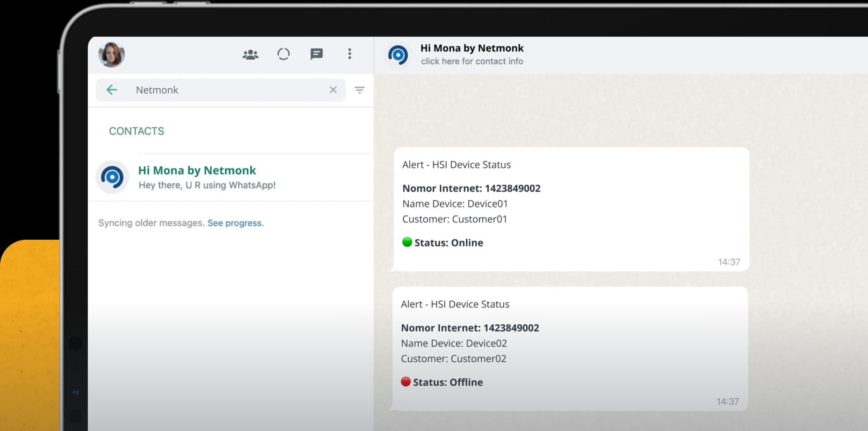868x431 pixels.
Task: Start a new chat with the message icon
Action: point(316,54)
